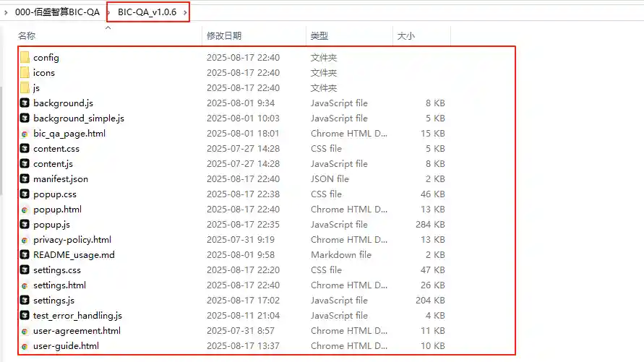
Task: Go to 000-佰盛智算BIC-QA breadcrumb folder
Action: tap(58, 12)
